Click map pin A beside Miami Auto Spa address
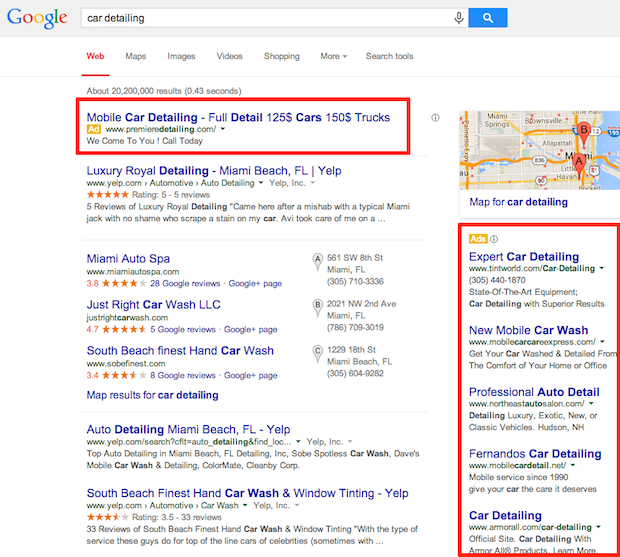Viewport: 620px width, 557px height. tap(318, 262)
